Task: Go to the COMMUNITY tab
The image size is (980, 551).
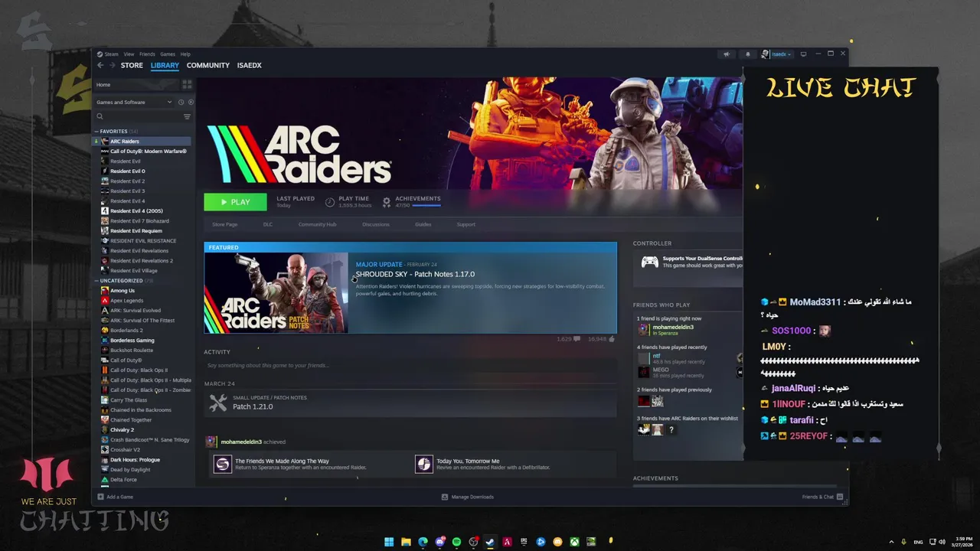Action: coord(208,65)
